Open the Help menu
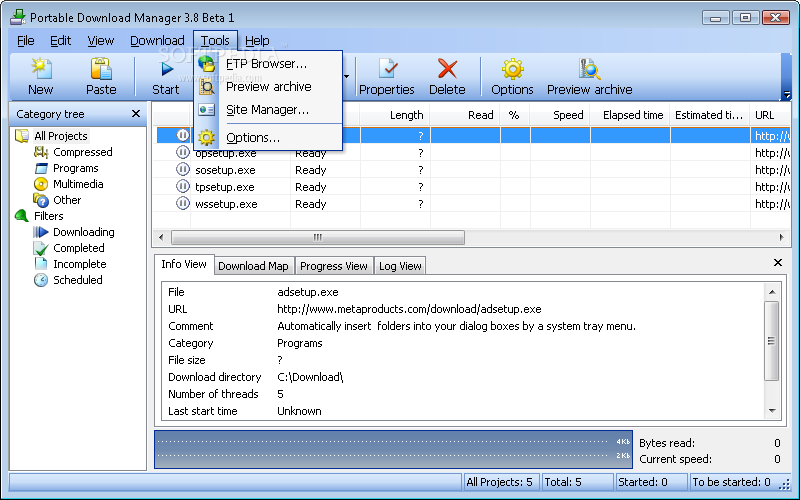800x500 pixels. pos(257,40)
